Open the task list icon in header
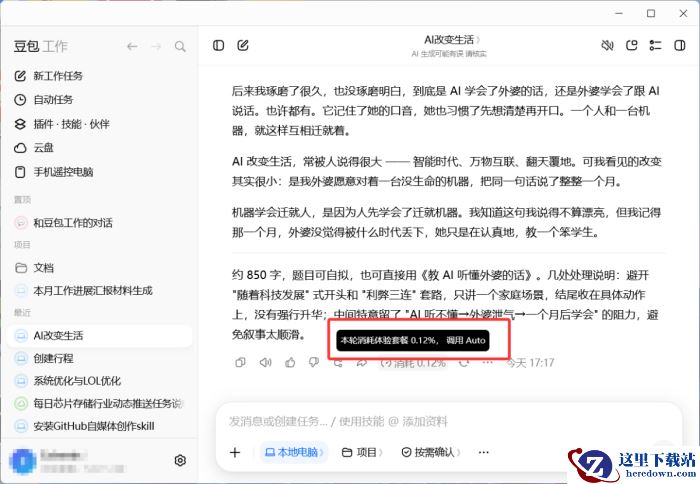Image resolution: width=700 pixels, height=484 pixels. (655, 45)
